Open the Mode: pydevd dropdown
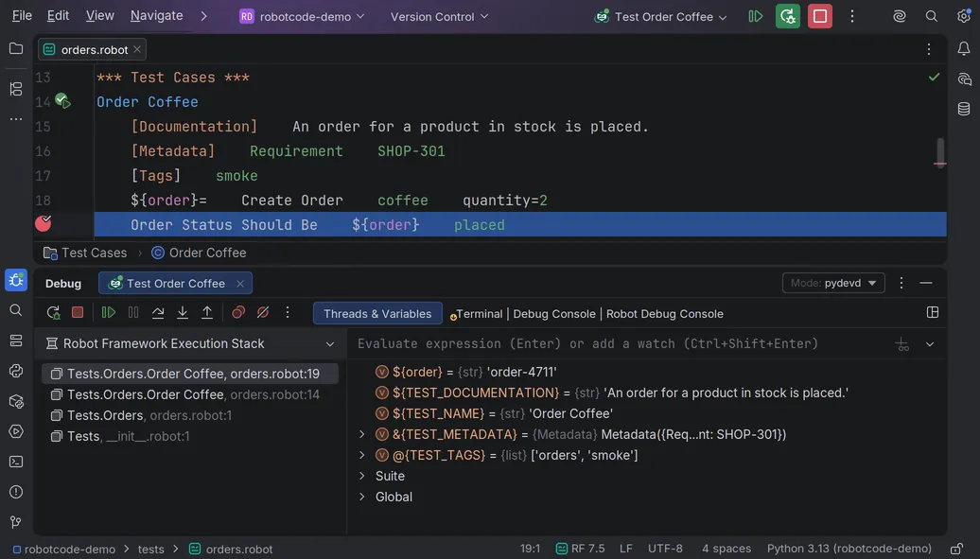Image resolution: width=980 pixels, height=559 pixels. (833, 283)
